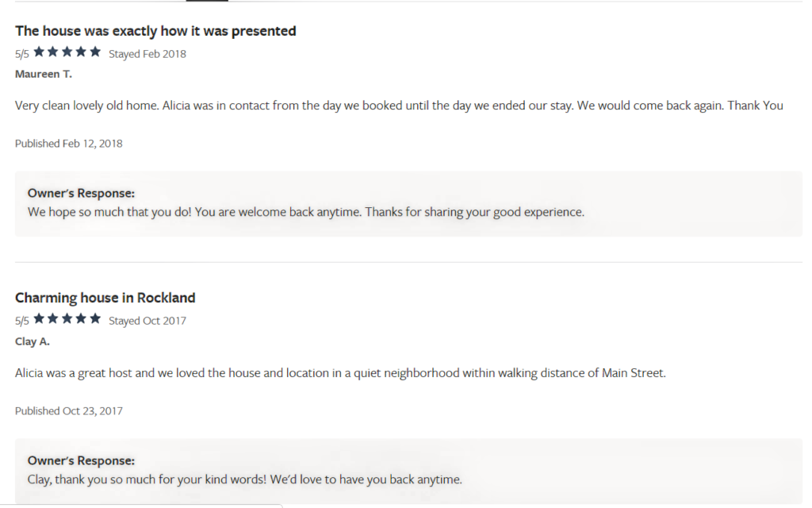Click 'Stayed Feb 2018' label

point(147,54)
